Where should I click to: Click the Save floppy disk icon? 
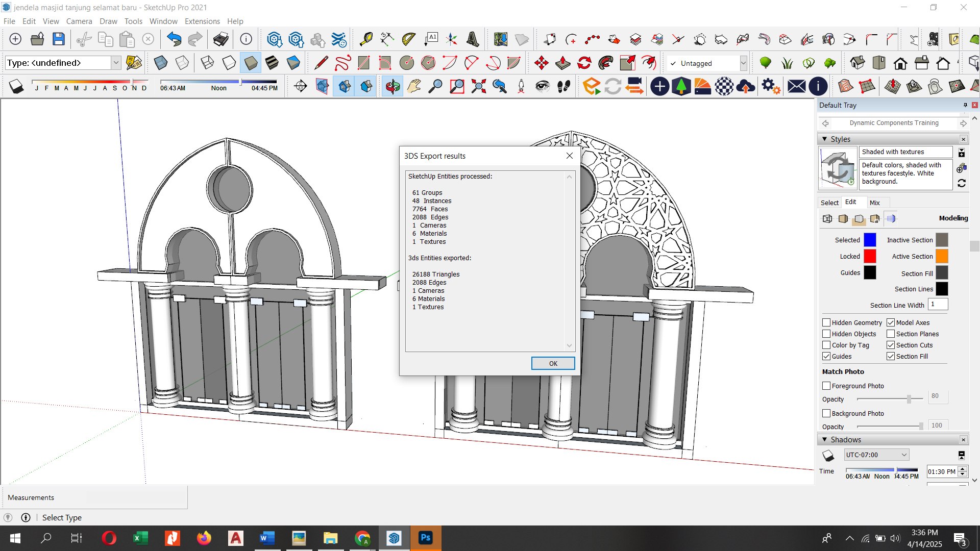(x=59, y=39)
